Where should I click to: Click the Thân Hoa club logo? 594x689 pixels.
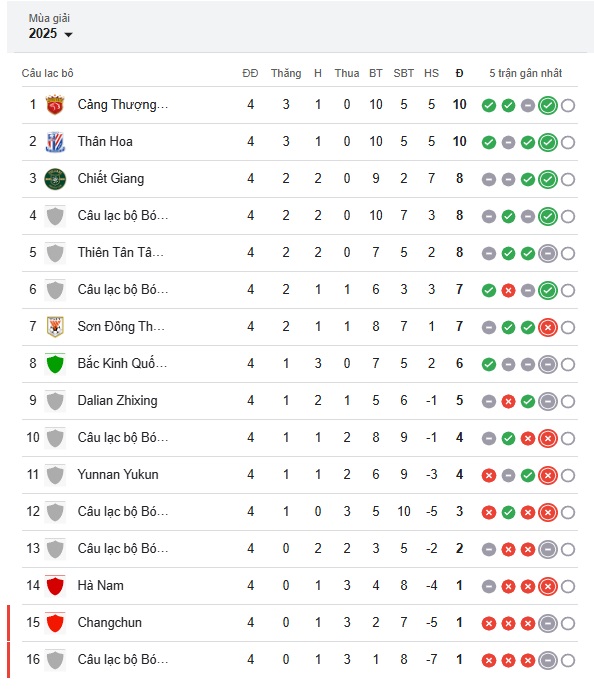55,141
